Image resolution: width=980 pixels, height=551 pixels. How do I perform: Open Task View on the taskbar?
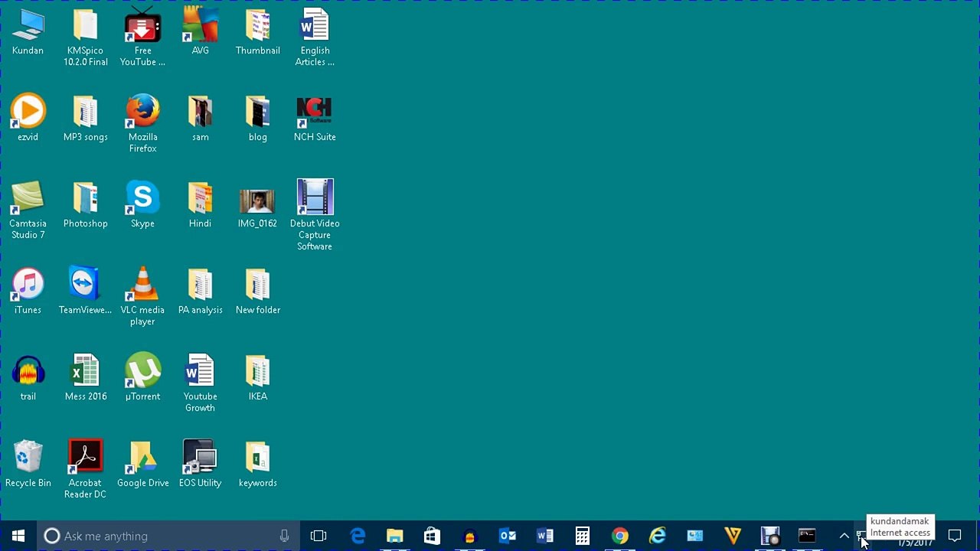(x=318, y=536)
